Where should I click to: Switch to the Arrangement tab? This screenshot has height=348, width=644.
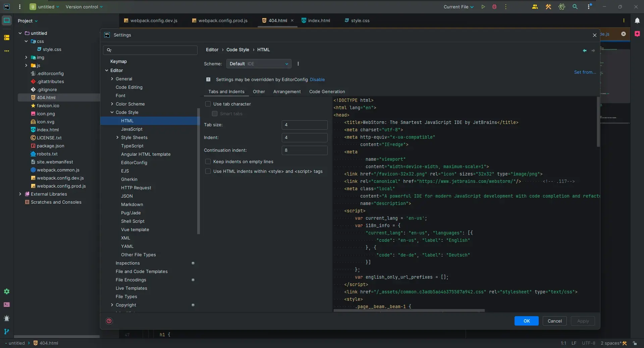pos(287,91)
